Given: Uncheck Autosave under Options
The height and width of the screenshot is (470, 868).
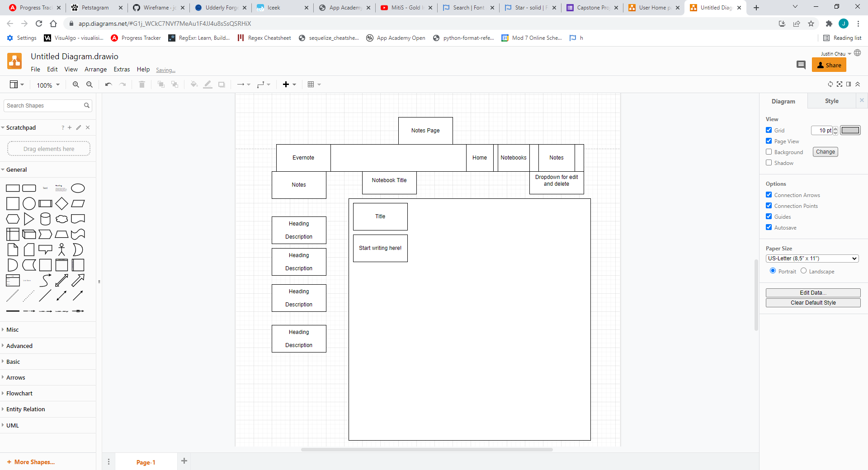Looking at the screenshot, I should (x=769, y=227).
